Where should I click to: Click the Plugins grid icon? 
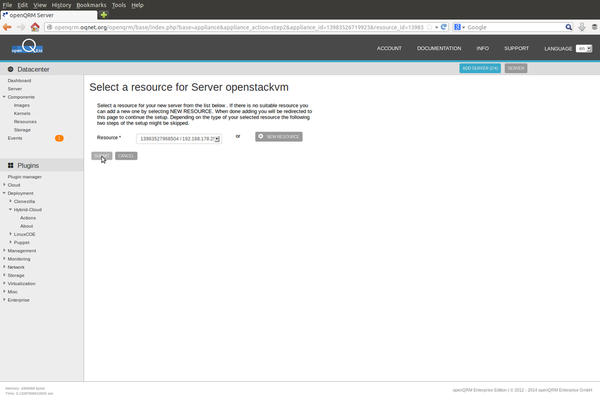pyautogui.click(x=10, y=165)
